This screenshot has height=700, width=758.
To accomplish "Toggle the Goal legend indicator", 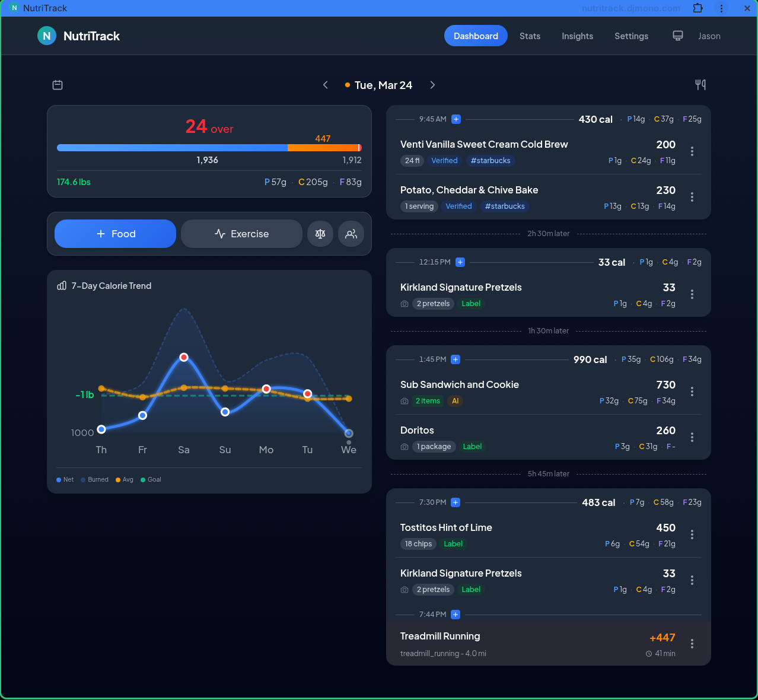I will click(150, 479).
